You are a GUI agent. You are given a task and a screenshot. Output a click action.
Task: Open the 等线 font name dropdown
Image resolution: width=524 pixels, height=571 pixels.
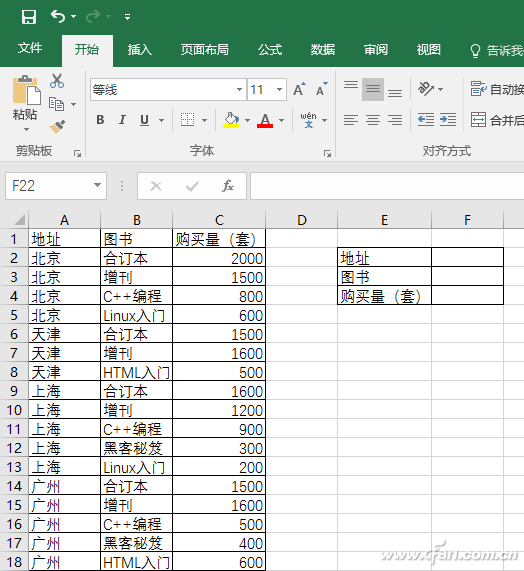point(239,90)
